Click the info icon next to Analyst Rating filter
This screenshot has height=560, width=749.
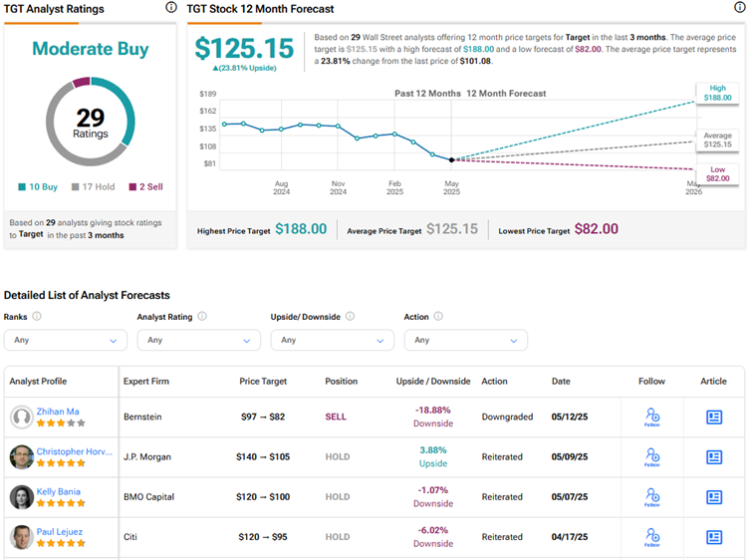point(202,316)
